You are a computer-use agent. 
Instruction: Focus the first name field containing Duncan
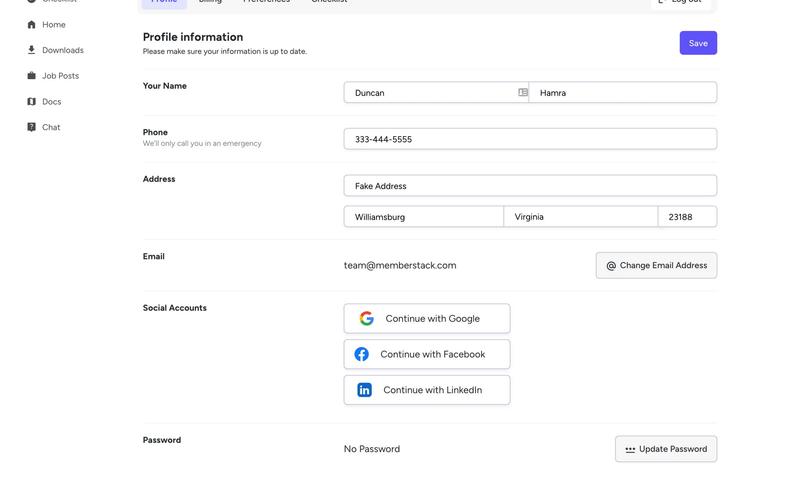point(430,93)
